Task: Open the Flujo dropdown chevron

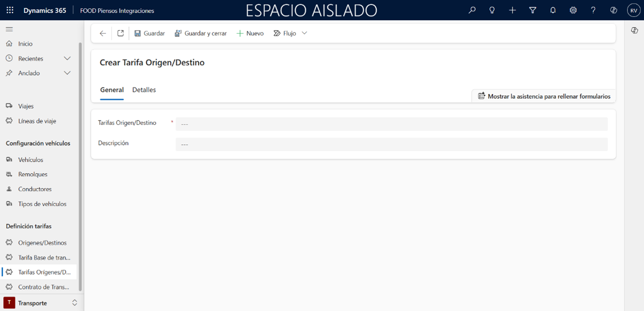Action: click(x=304, y=33)
